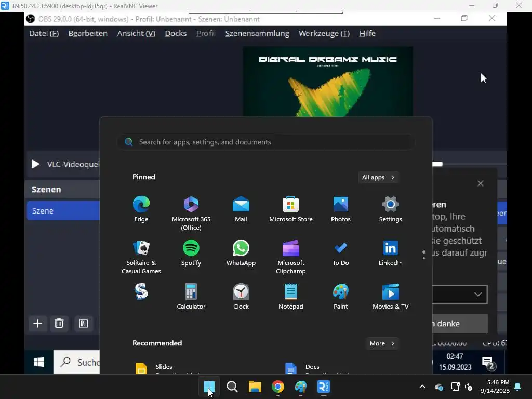Open Werkzeuge menu in OBS

point(324,34)
